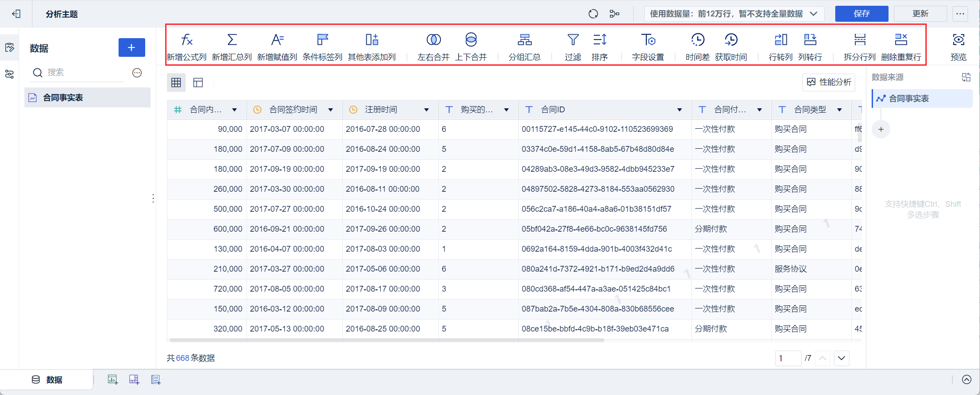Click the circular refresh icon in header
980x395 pixels.
[593, 14]
